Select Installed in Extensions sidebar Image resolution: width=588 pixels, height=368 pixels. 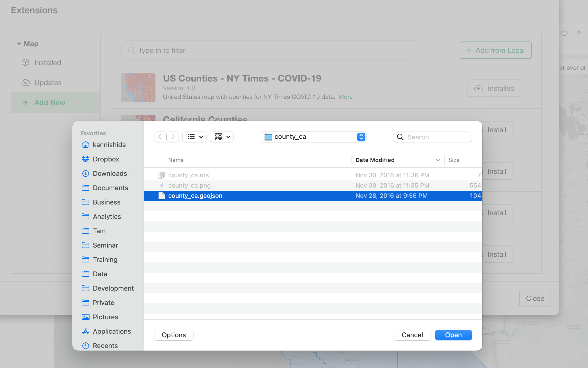pos(56,63)
